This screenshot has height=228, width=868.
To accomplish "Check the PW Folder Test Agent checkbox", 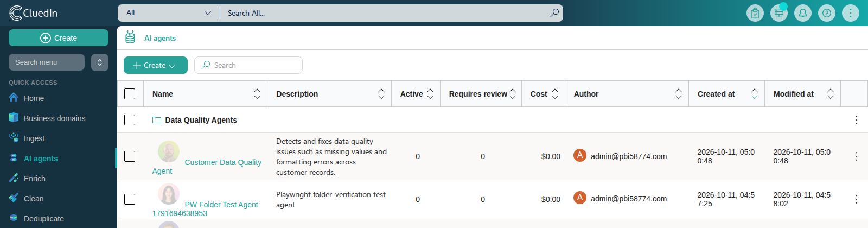I will tap(130, 199).
